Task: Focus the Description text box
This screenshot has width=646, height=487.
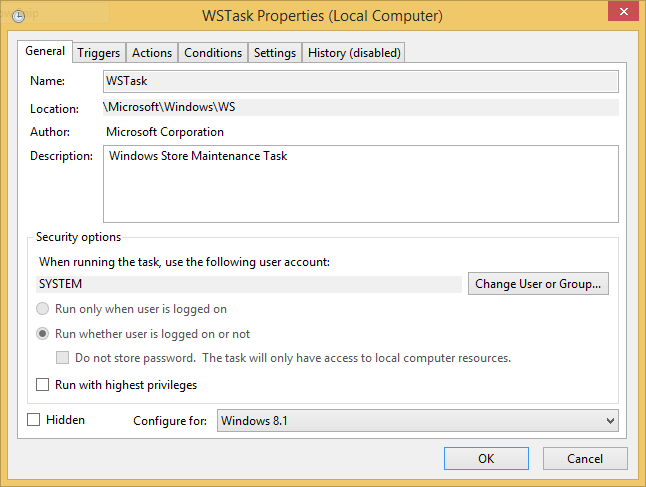Action: coord(360,183)
